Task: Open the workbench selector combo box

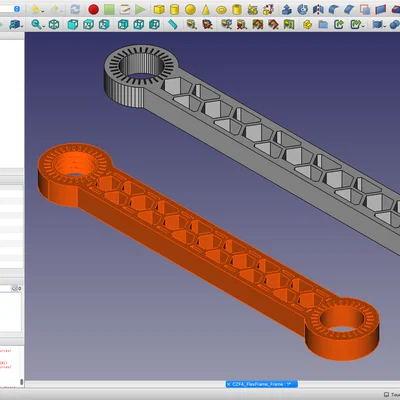Action: (11, 9)
